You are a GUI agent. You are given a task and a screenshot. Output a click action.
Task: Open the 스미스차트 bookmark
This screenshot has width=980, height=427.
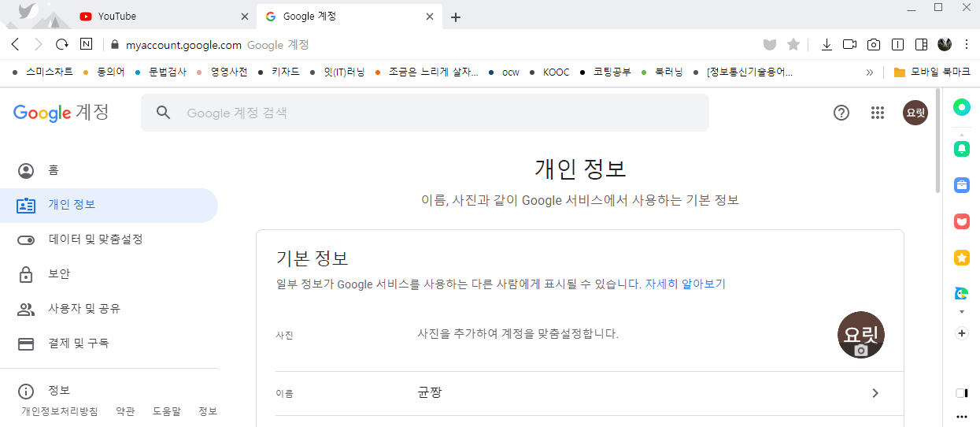(x=43, y=72)
